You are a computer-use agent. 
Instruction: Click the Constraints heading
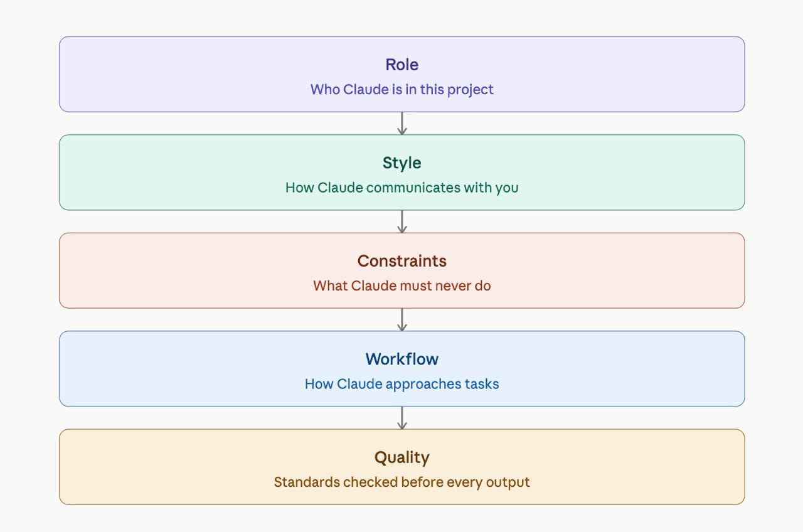click(x=401, y=261)
